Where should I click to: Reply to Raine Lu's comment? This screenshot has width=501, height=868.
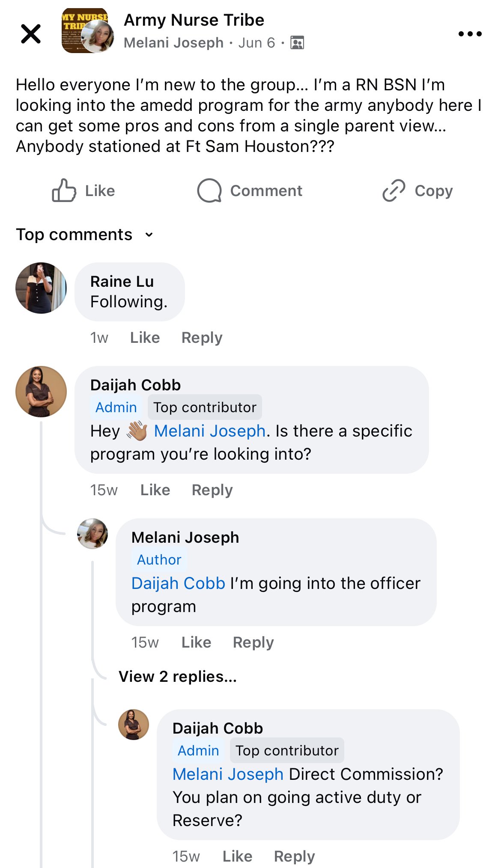pos(202,338)
